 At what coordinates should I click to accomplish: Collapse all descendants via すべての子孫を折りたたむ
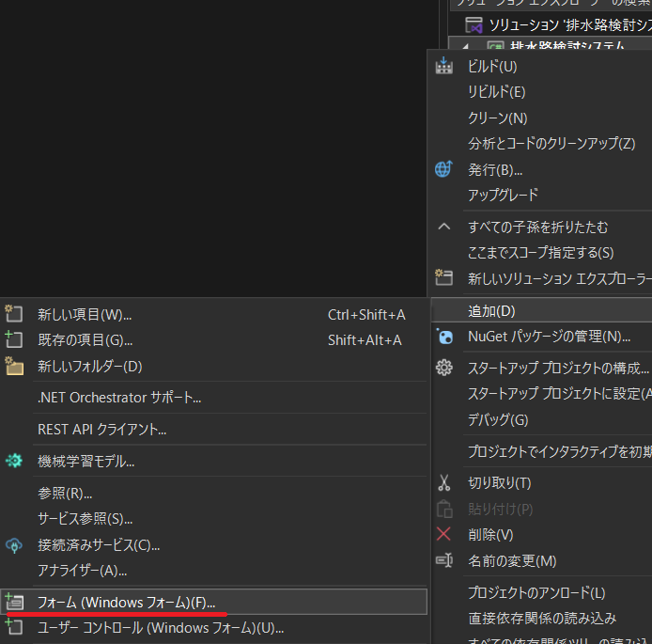[537, 227]
